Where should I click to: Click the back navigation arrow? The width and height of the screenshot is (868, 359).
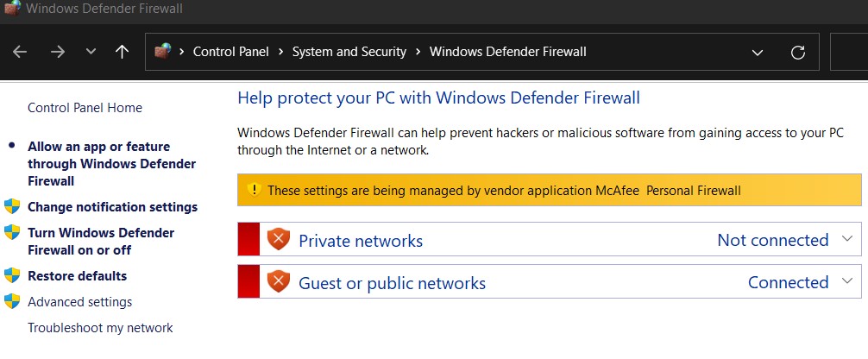[x=20, y=52]
